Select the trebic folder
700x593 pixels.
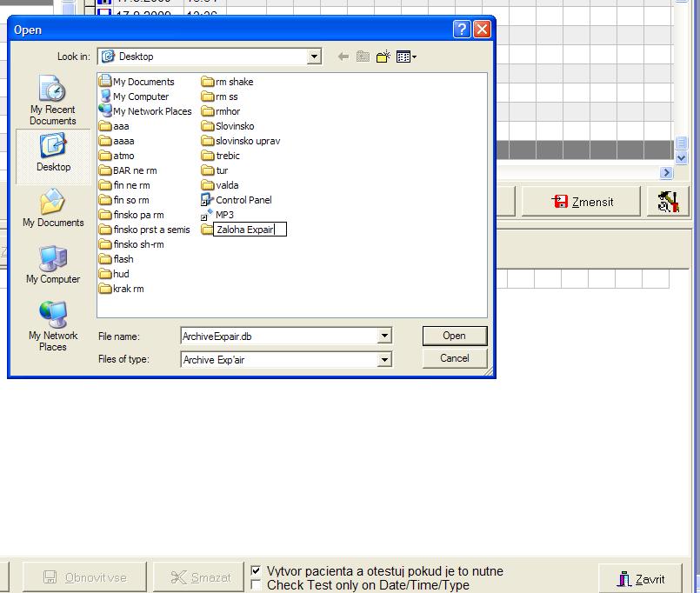221,156
